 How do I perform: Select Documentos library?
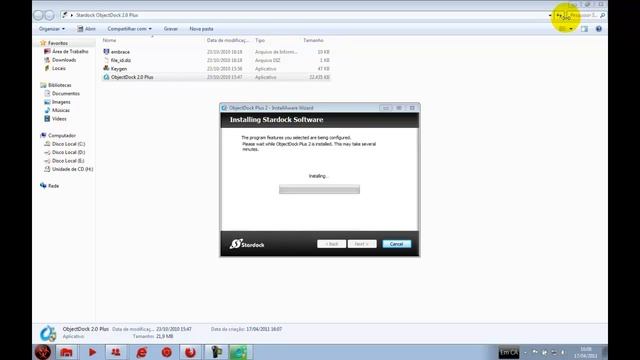(x=66, y=93)
